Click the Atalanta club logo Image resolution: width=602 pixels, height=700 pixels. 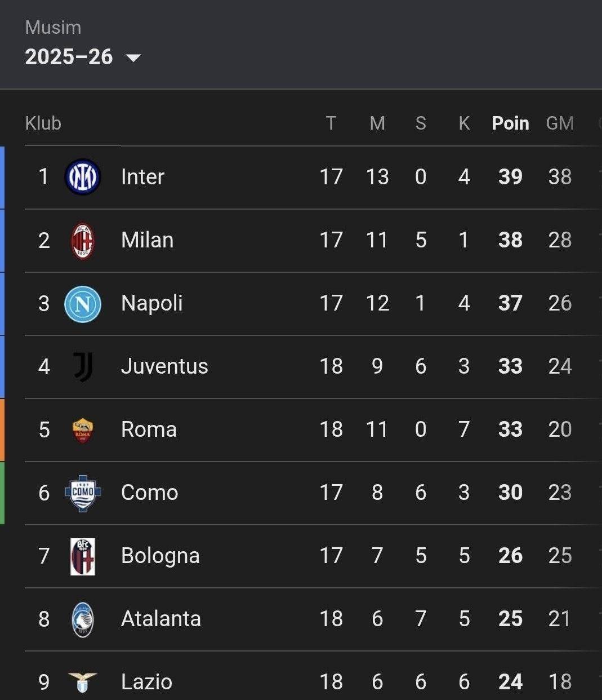point(83,619)
